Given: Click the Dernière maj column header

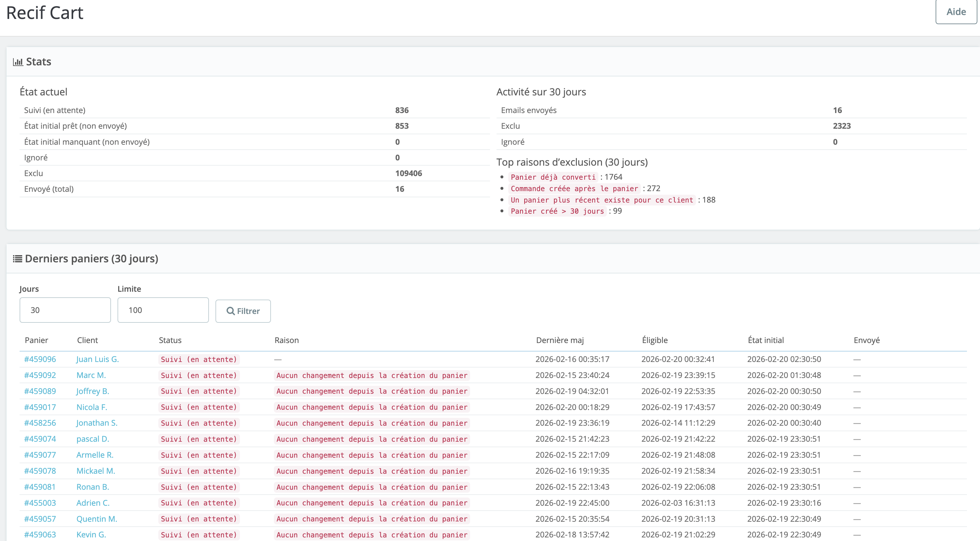Looking at the screenshot, I should [x=560, y=340].
